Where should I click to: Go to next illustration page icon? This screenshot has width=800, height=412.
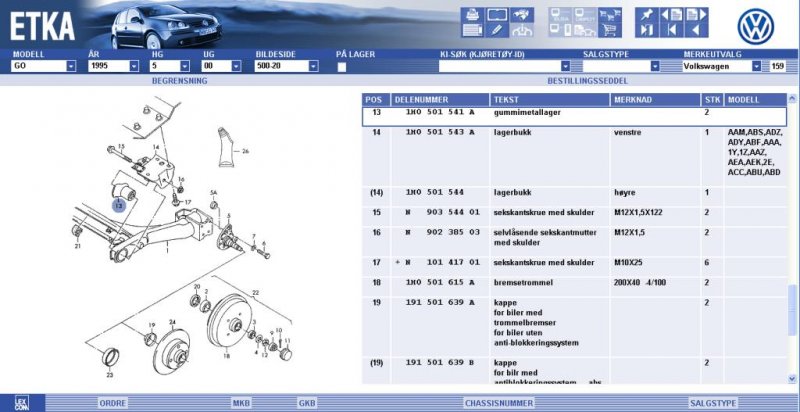[x=696, y=14]
